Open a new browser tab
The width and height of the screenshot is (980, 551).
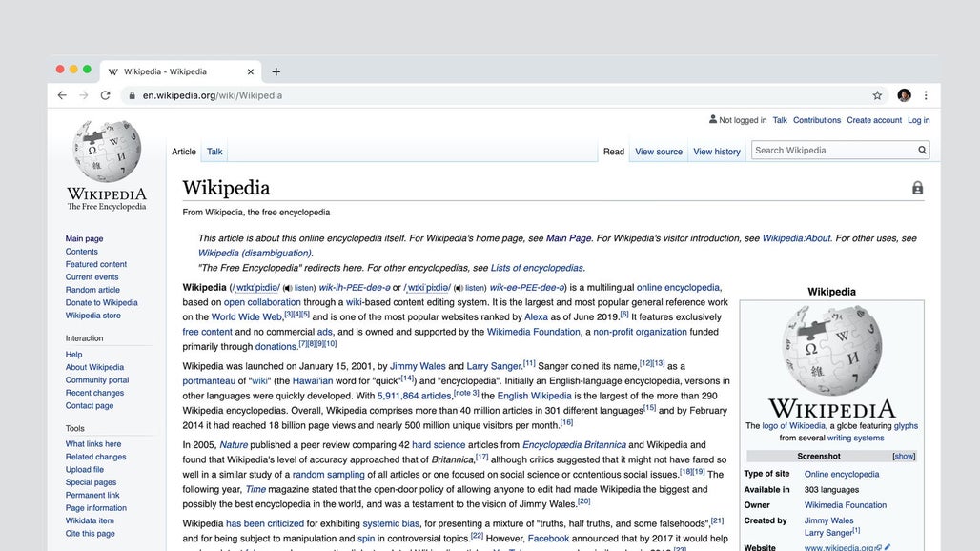pos(276,71)
